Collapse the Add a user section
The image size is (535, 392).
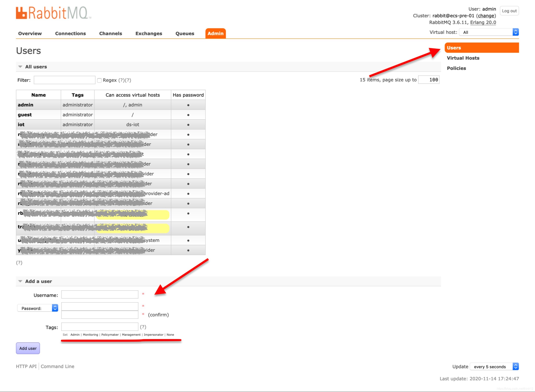coord(38,281)
